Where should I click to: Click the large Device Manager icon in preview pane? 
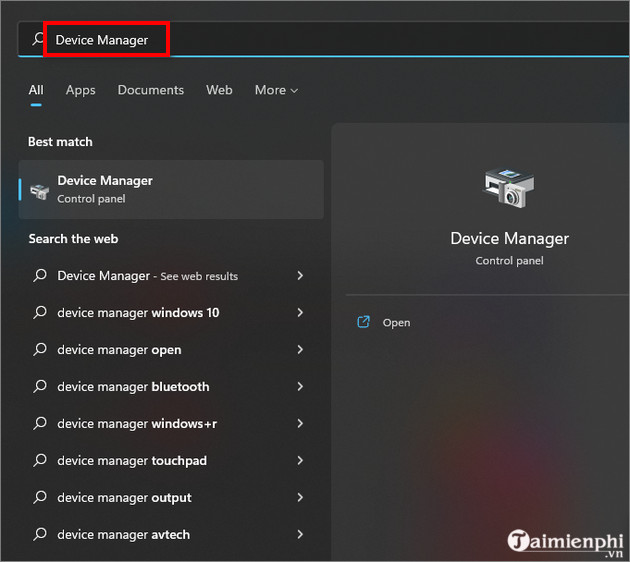click(x=509, y=188)
